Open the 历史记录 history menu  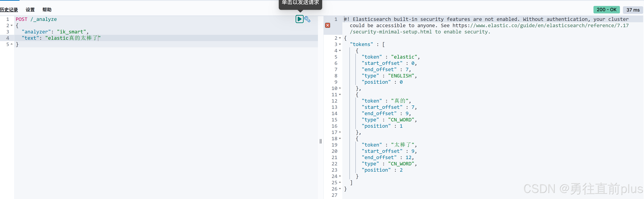[x=9, y=10]
